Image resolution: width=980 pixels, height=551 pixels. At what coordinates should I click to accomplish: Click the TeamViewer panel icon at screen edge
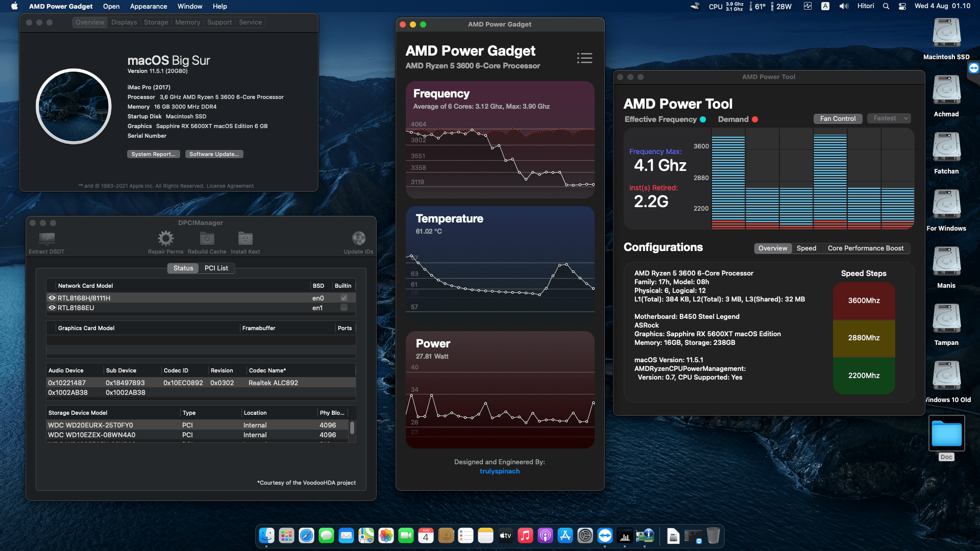(x=973, y=68)
